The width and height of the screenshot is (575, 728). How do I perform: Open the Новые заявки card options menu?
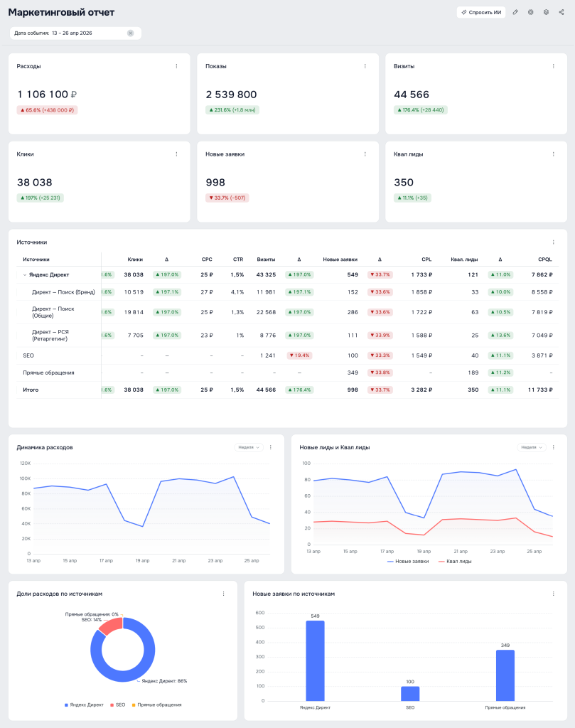pyautogui.click(x=365, y=154)
